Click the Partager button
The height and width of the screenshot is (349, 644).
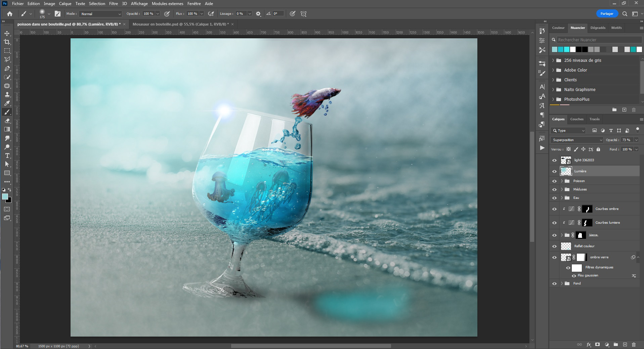(x=607, y=14)
